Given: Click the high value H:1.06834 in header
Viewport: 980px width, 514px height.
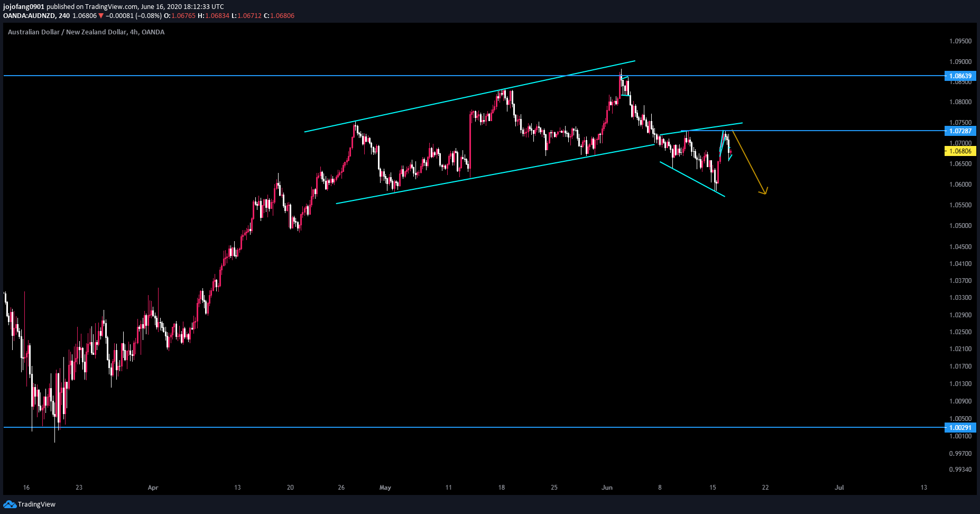Looking at the screenshot, I should (214, 15).
